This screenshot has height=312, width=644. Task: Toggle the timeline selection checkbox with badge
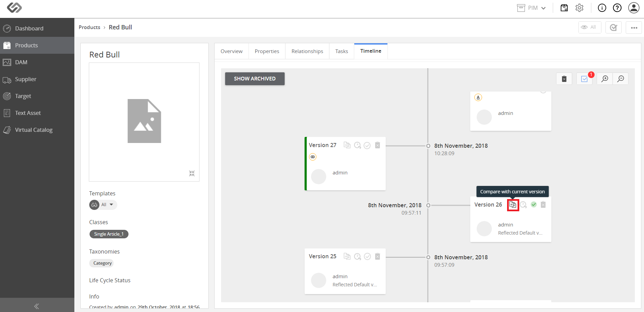[x=585, y=79]
